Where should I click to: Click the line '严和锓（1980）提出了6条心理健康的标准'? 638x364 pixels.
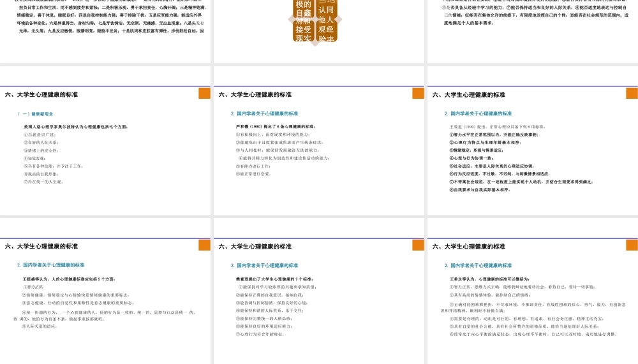[276, 126]
